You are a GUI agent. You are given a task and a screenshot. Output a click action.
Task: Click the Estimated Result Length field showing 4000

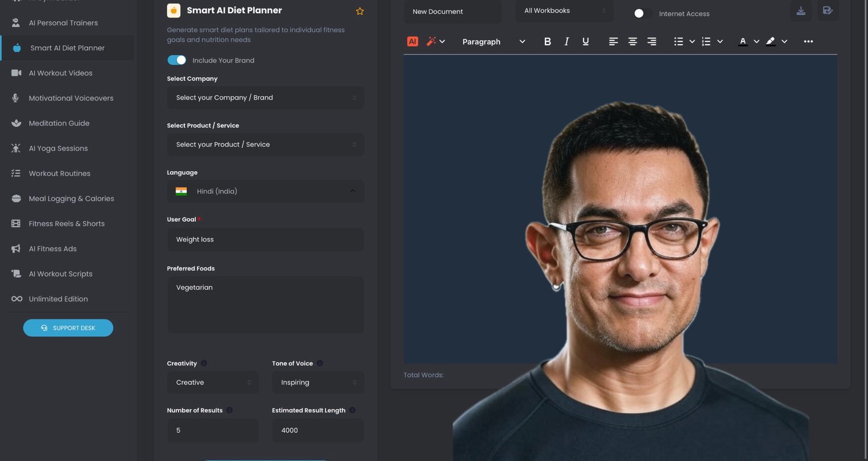[318, 430]
